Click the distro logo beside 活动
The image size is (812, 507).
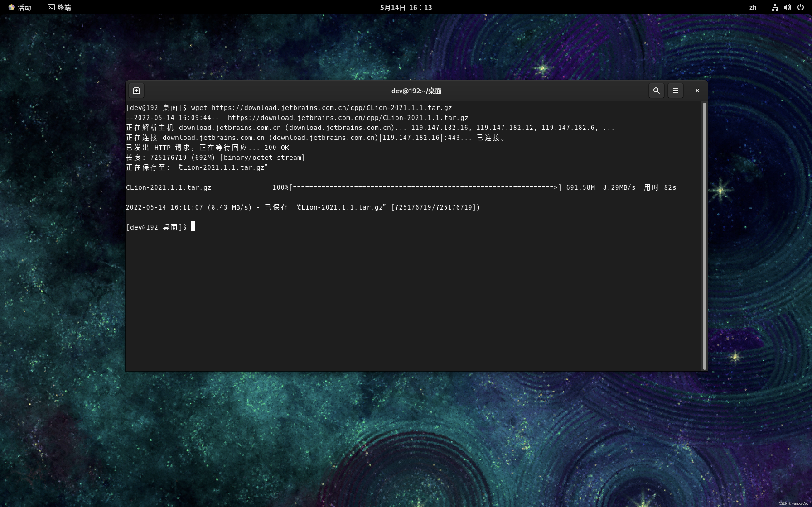pyautogui.click(x=11, y=7)
